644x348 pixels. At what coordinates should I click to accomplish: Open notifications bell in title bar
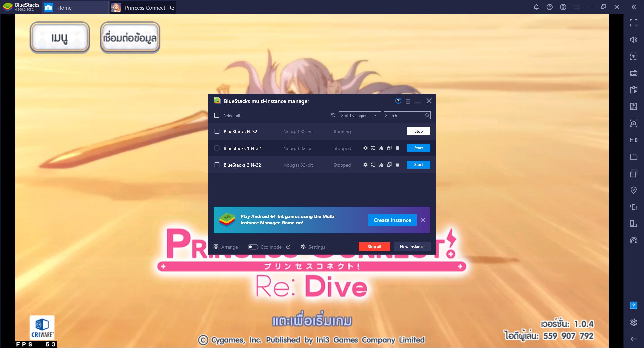(536, 7)
